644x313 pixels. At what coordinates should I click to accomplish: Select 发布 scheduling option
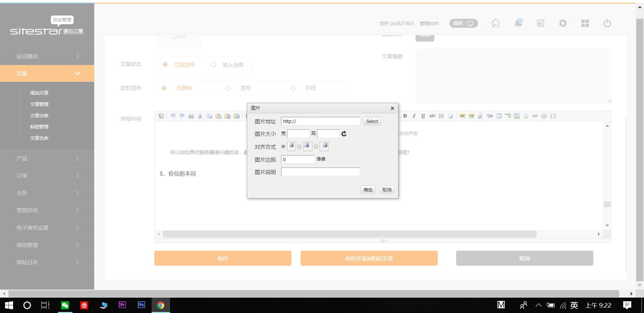pyautogui.click(x=228, y=88)
